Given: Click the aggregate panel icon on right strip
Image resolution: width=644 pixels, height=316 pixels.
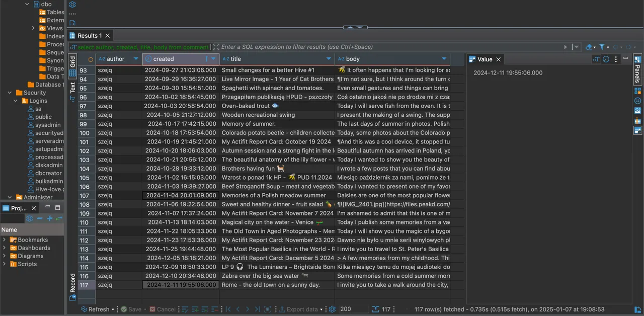Looking at the screenshot, I should coord(637,111).
